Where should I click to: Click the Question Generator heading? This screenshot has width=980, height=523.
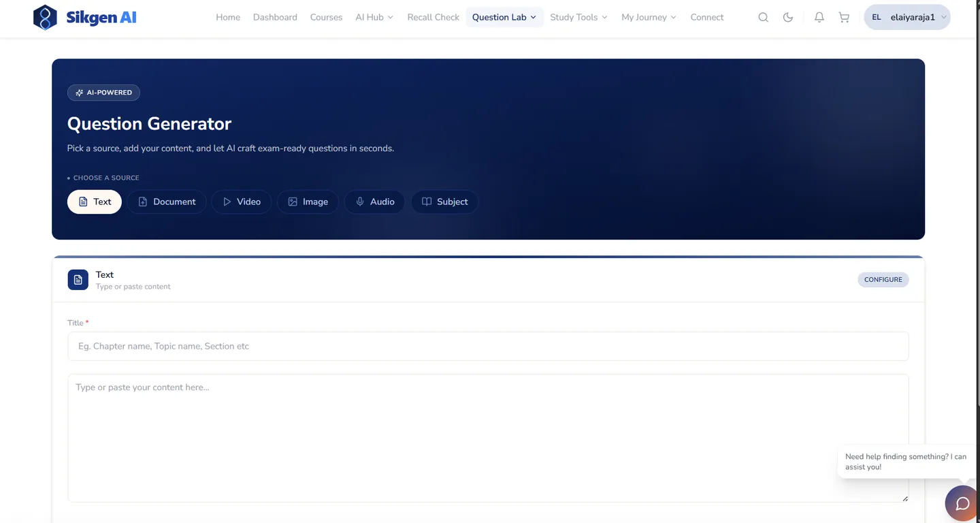click(x=149, y=124)
